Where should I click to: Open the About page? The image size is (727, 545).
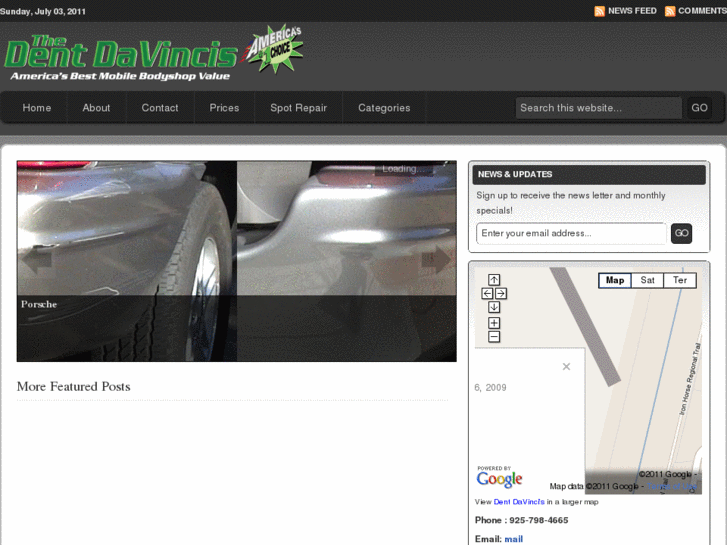[96, 108]
